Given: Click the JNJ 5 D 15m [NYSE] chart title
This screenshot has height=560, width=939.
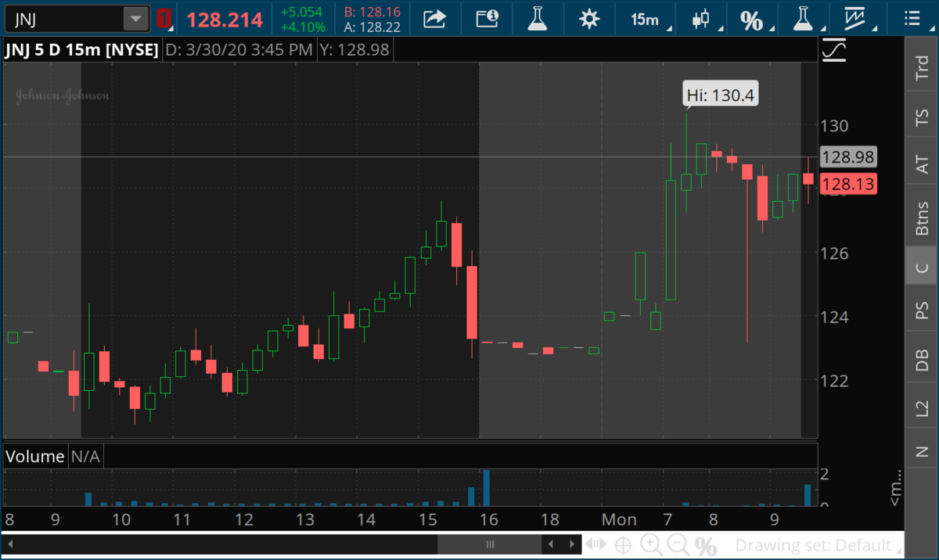Looking at the screenshot, I should click(x=81, y=51).
